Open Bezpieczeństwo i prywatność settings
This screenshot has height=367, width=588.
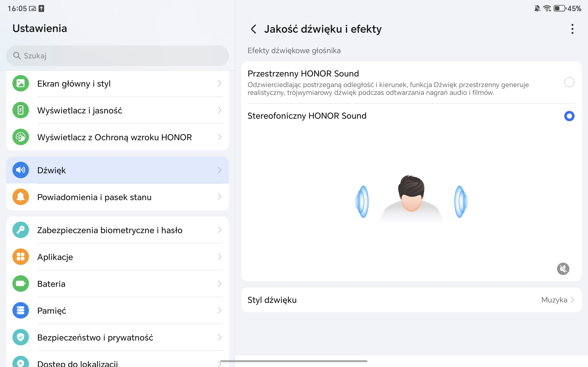point(95,337)
